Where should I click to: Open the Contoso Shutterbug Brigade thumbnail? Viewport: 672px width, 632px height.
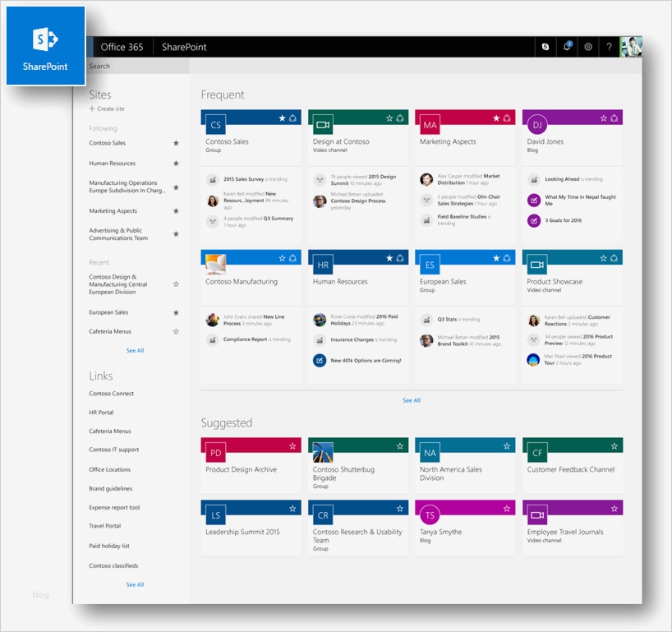pos(323,453)
